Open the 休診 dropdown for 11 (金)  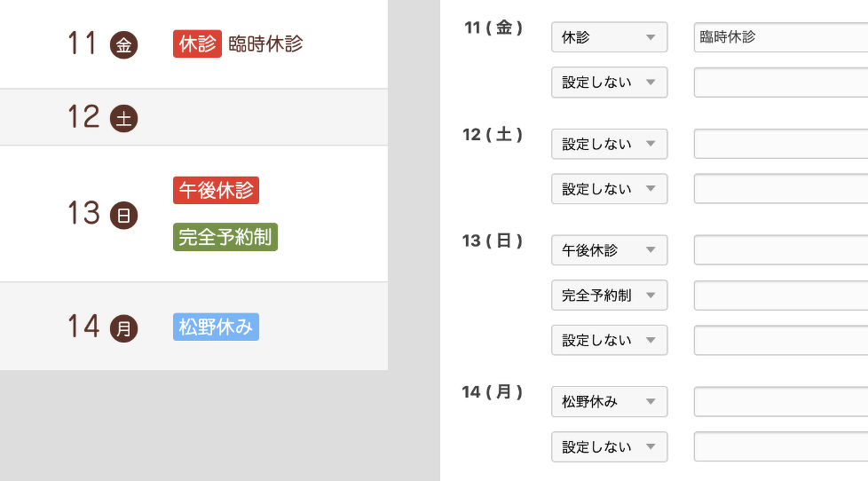609,37
